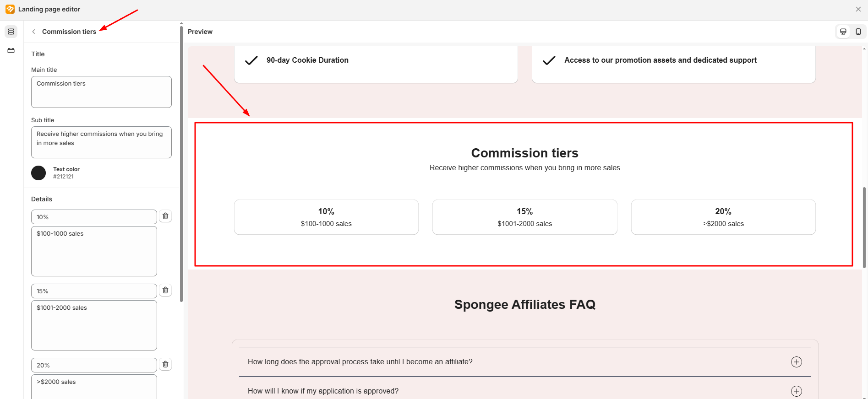The width and height of the screenshot is (868, 399).
Task: Switch preview to desktop view
Action: click(x=843, y=32)
